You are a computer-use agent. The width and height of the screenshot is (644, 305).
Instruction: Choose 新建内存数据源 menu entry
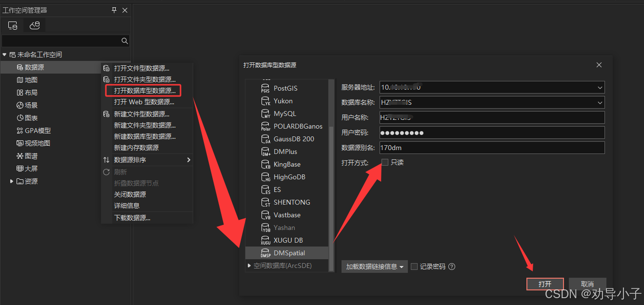tap(136, 148)
